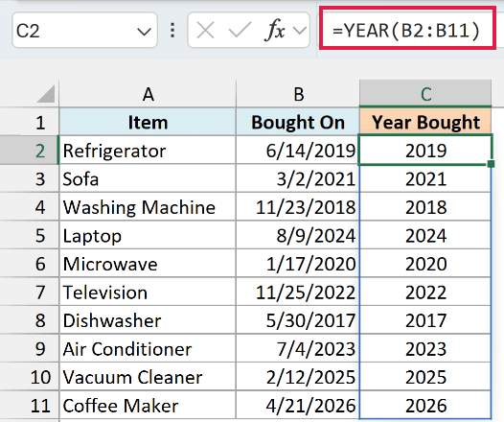The width and height of the screenshot is (504, 422).
Task: Click the date cell 3/2/2021
Action: (298, 178)
